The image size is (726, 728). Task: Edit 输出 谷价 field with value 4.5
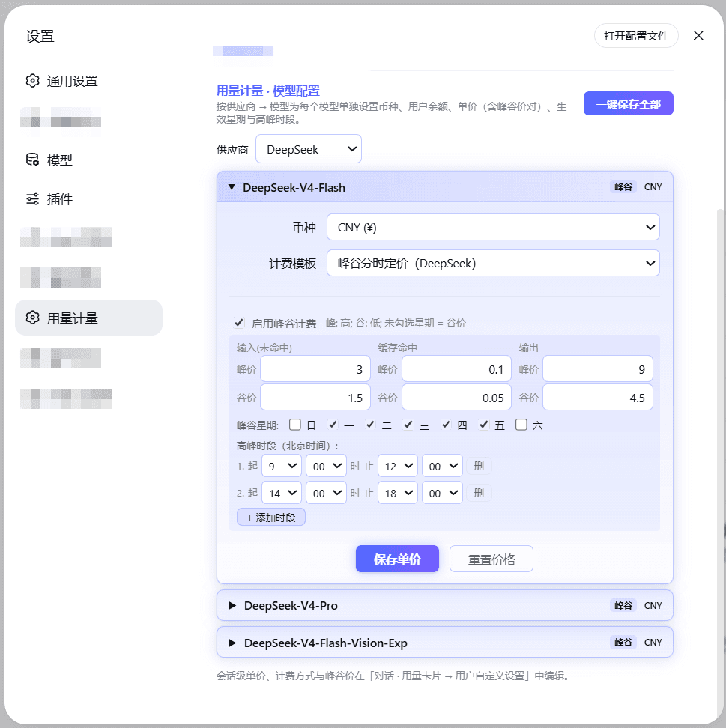(598, 398)
